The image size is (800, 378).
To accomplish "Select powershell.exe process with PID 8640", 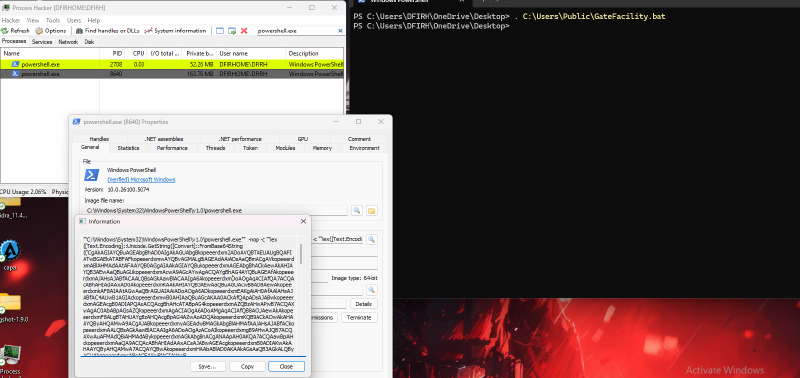I will coord(172,73).
